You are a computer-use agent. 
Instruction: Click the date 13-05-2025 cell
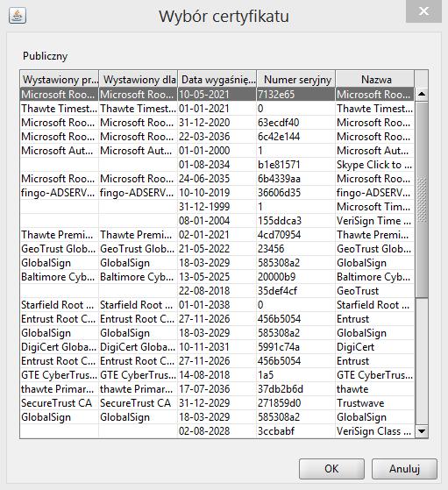click(217, 277)
